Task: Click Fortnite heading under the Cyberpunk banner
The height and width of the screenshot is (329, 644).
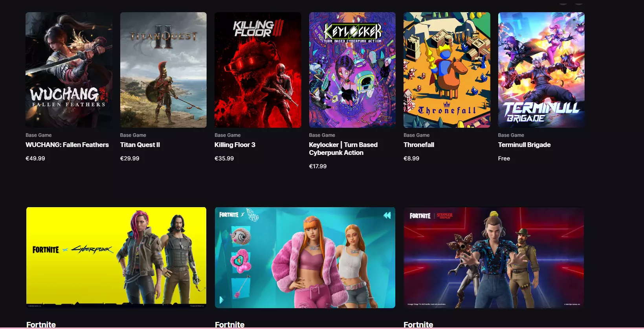Action: pos(41,325)
